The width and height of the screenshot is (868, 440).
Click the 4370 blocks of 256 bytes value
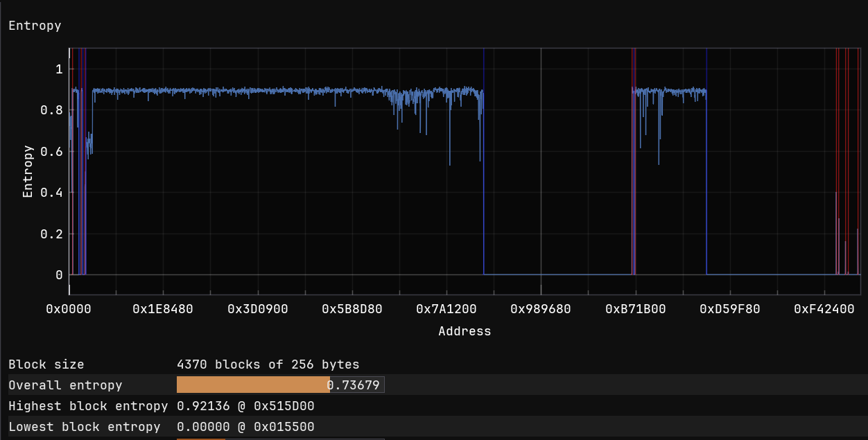(x=268, y=364)
